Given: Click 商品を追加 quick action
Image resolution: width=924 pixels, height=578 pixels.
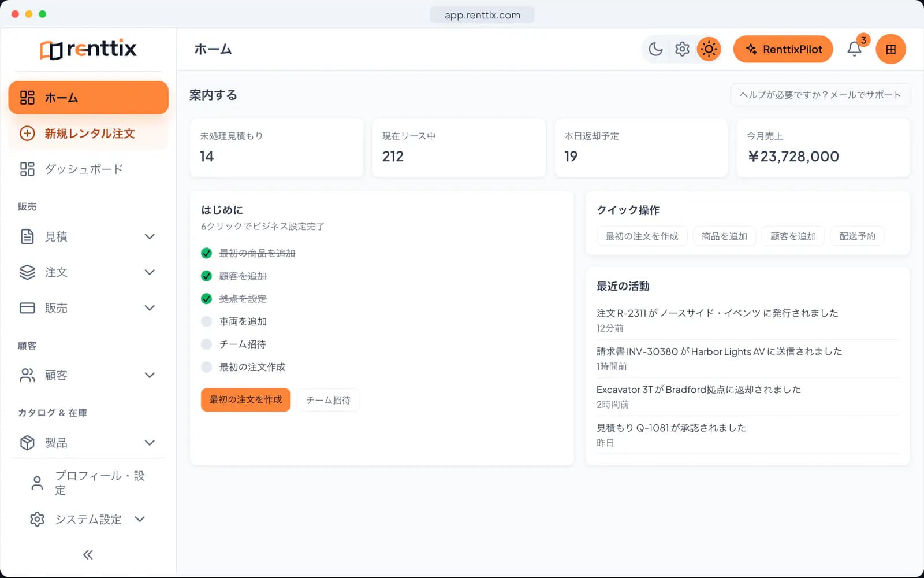Looking at the screenshot, I should 724,236.
